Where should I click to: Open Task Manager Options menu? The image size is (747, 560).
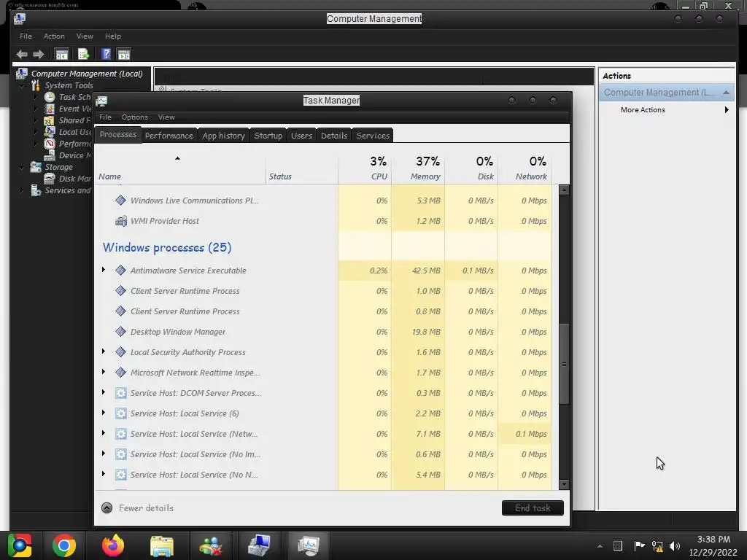click(x=135, y=117)
